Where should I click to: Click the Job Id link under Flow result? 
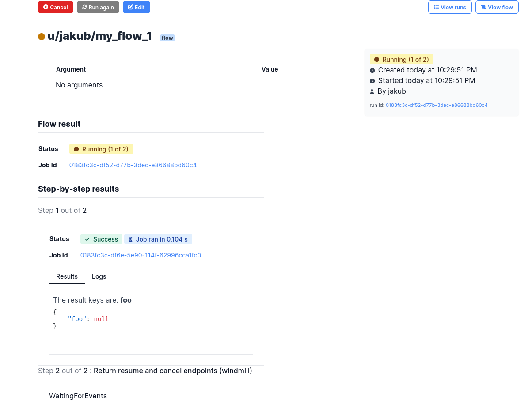(133, 165)
